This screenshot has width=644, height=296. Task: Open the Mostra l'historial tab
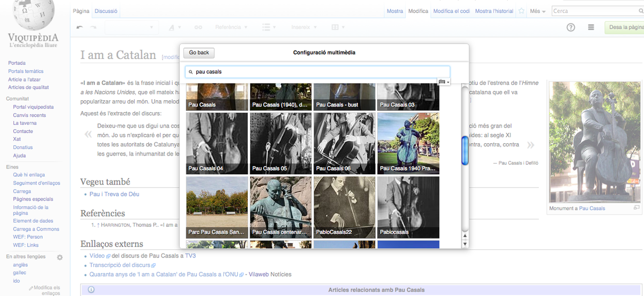tap(494, 11)
